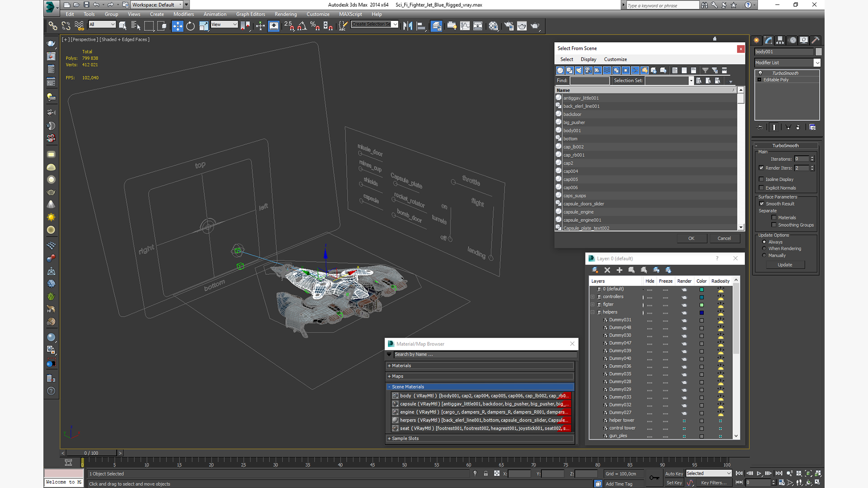Select When Rendering update option

coord(764,249)
